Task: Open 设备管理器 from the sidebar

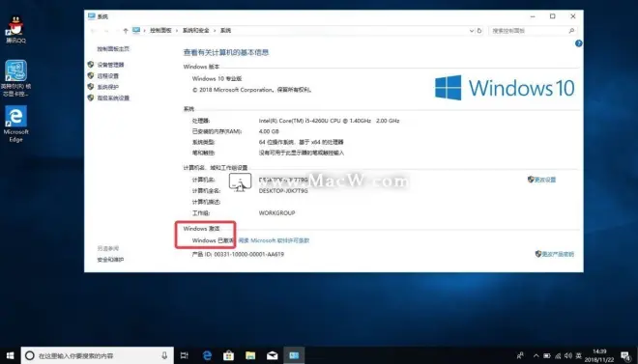Action: point(110,65)
